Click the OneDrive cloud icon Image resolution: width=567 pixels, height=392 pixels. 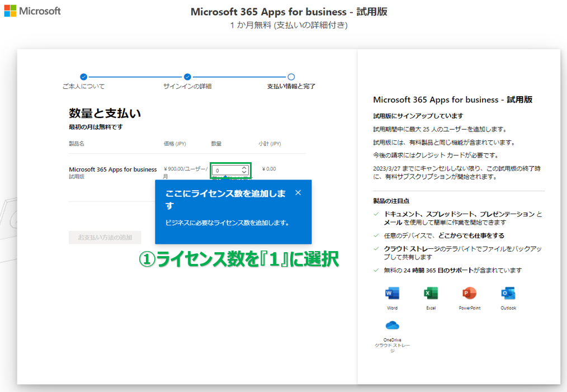(392, 325)
